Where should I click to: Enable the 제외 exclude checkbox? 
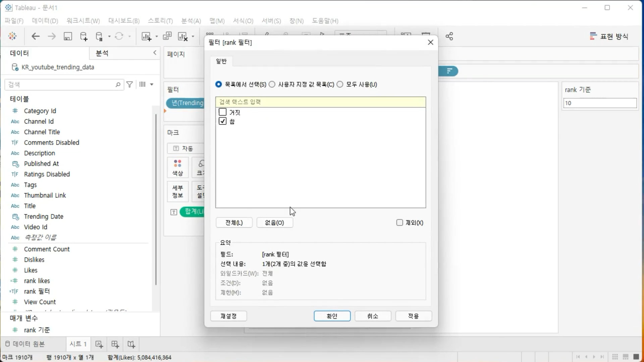[x=399, y=223]
